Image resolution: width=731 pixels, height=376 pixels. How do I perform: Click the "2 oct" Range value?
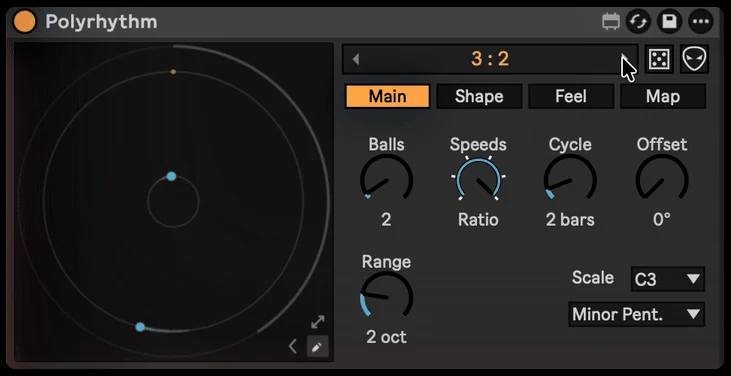tap(386, 337)
